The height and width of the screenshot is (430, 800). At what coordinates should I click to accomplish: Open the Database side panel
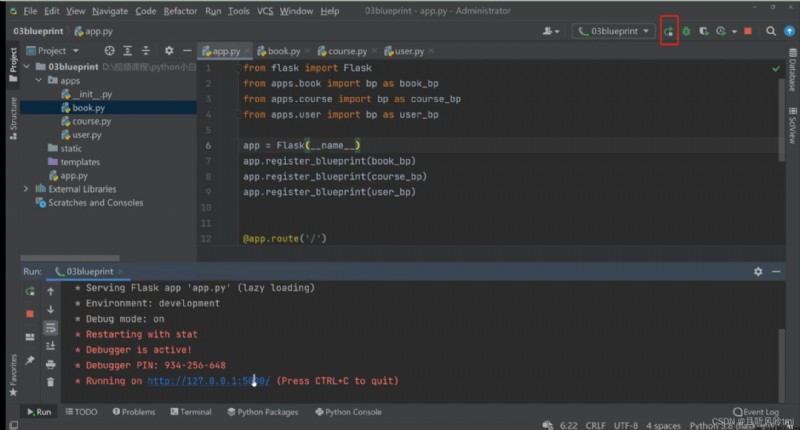tap(792, 70)
